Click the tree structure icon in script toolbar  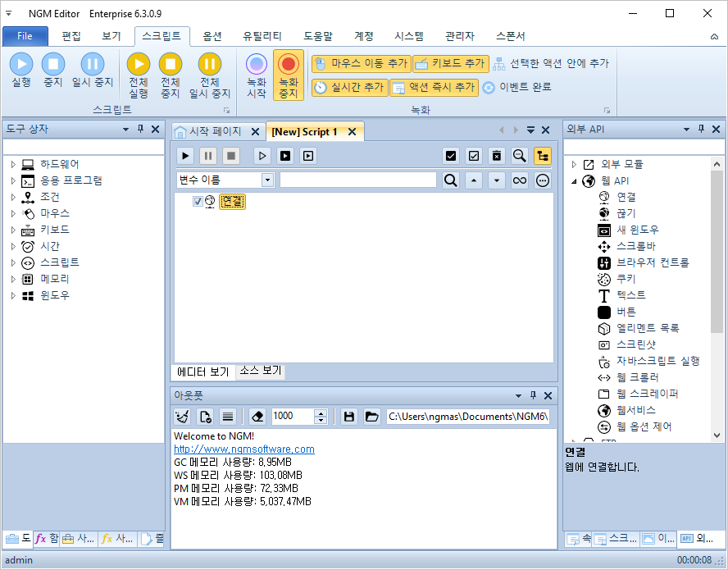click(x=542, y=156)
